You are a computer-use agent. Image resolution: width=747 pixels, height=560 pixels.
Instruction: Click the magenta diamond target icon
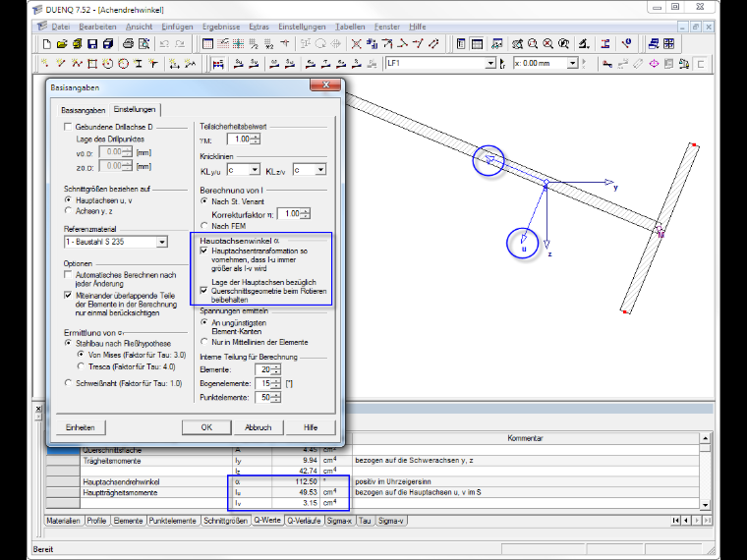point(654,63)
